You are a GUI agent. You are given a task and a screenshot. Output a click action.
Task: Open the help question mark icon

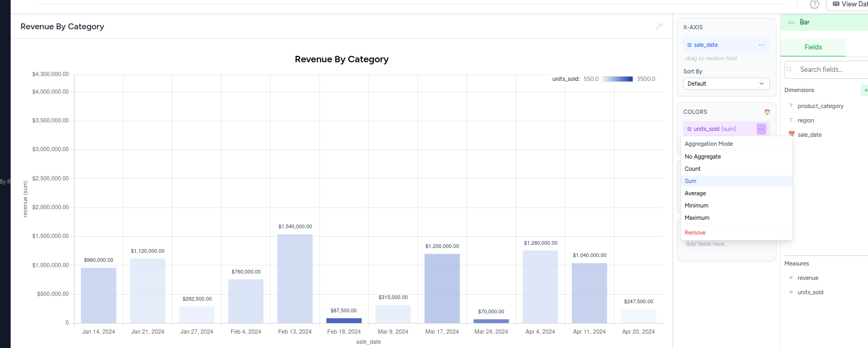(814, 4)
